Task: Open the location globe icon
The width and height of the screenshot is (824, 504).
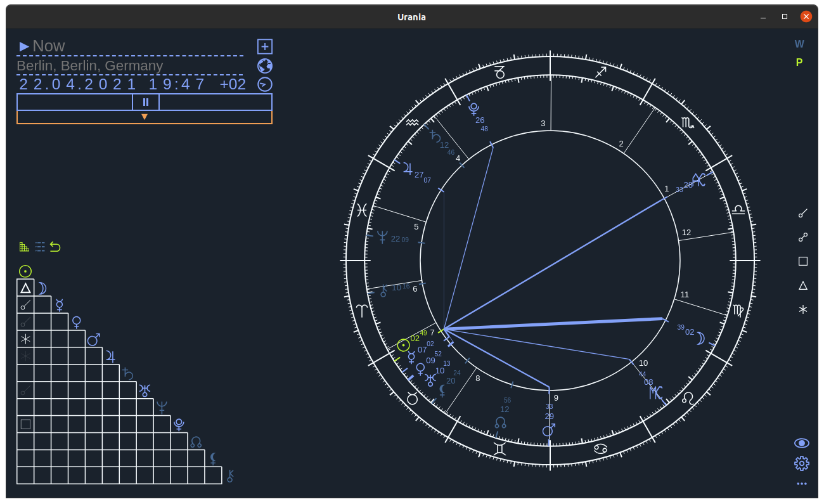Action: point(265,66)
